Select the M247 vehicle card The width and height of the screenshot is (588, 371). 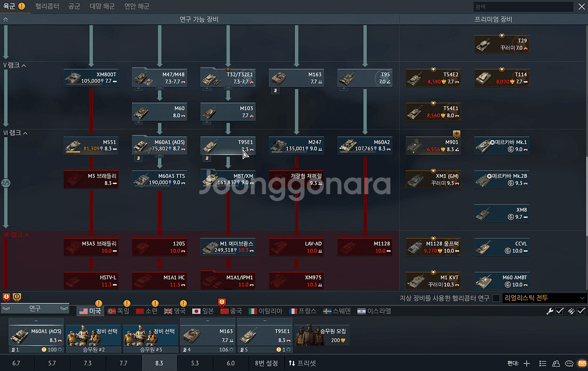(296, 145)
